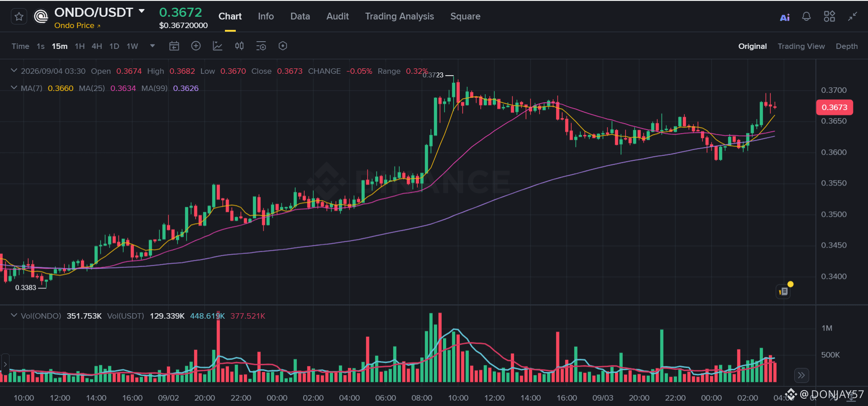This screenshot has width=868, height=406.
Task: Open the calendar date picker icon
Action: click(x=174, y=46)
